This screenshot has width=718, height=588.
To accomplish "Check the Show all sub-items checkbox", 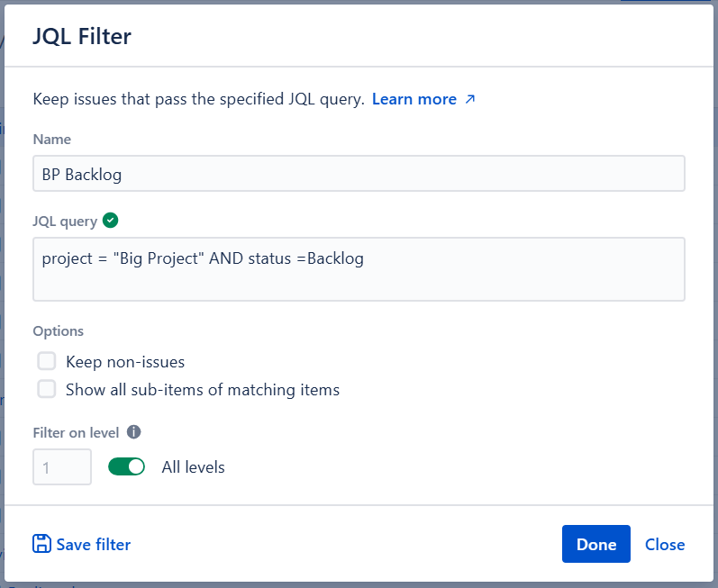I will tap(47, 390).
